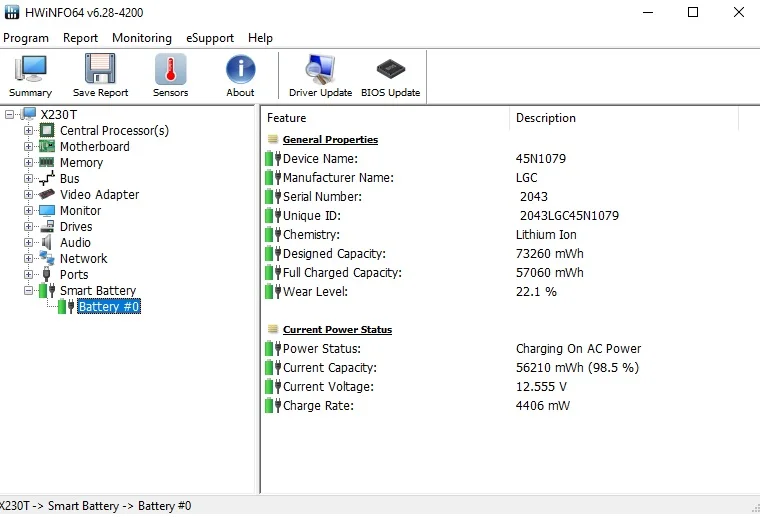
Task: Expand the Drives node
Action: click(x=28, y=227)
